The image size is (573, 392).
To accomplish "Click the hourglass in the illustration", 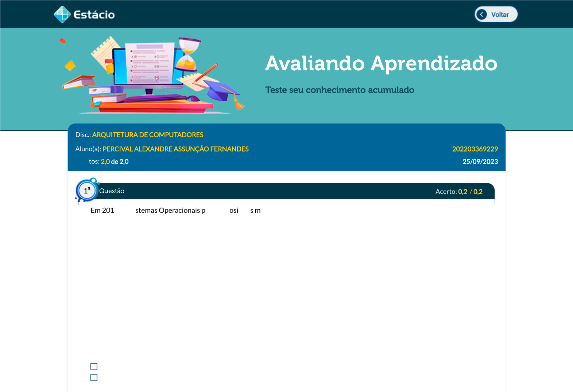I will coord(187,54).
